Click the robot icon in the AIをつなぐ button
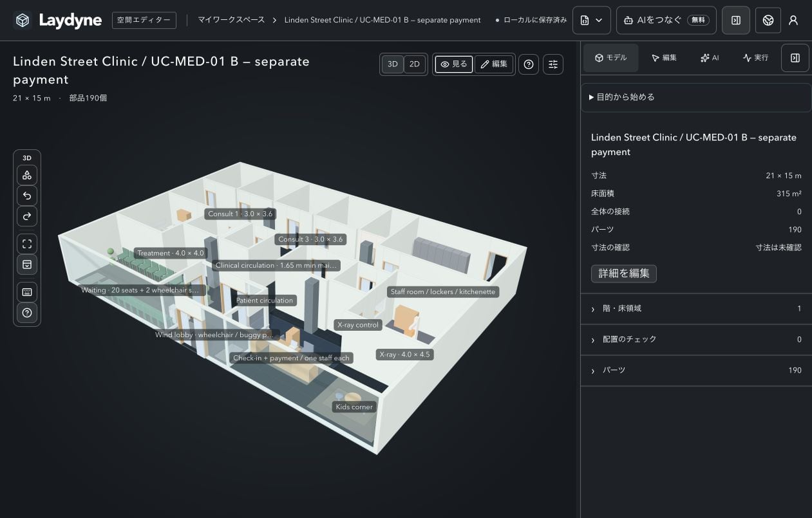This screenshot has width=812, height=518. click(x=628, y=21)
